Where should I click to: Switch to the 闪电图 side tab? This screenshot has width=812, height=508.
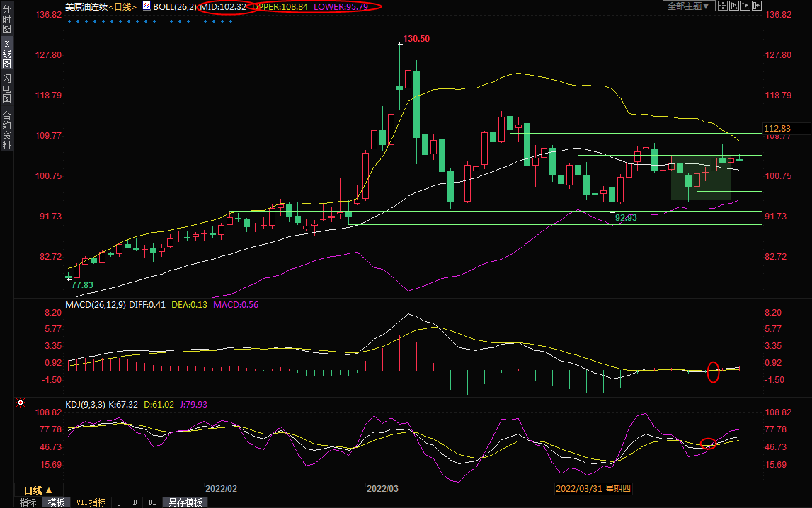pyautogui.click(x=6, y=88)
